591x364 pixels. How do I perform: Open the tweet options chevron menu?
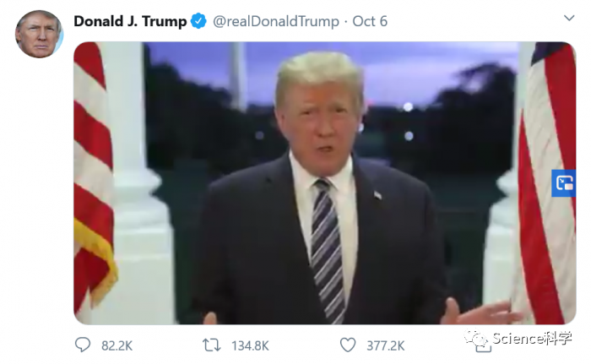[569, 18]
